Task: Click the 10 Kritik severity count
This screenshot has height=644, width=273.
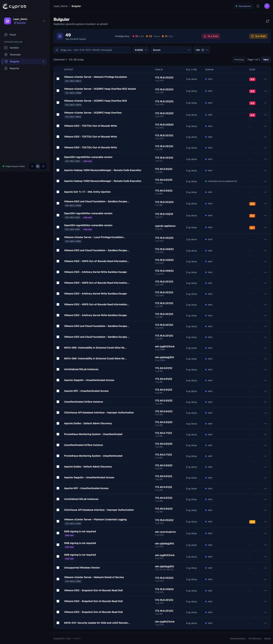Action: pyautogui.click(x=138, y=36)
